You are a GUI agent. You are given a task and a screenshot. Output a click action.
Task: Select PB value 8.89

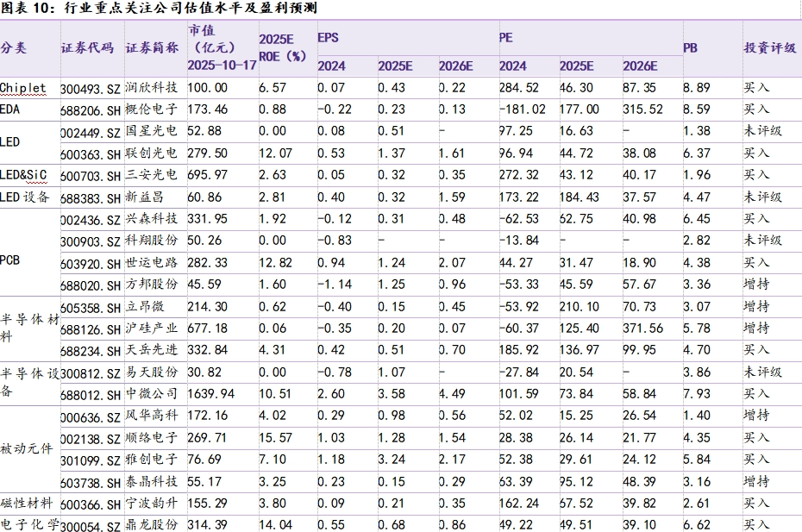pos(697,88)
